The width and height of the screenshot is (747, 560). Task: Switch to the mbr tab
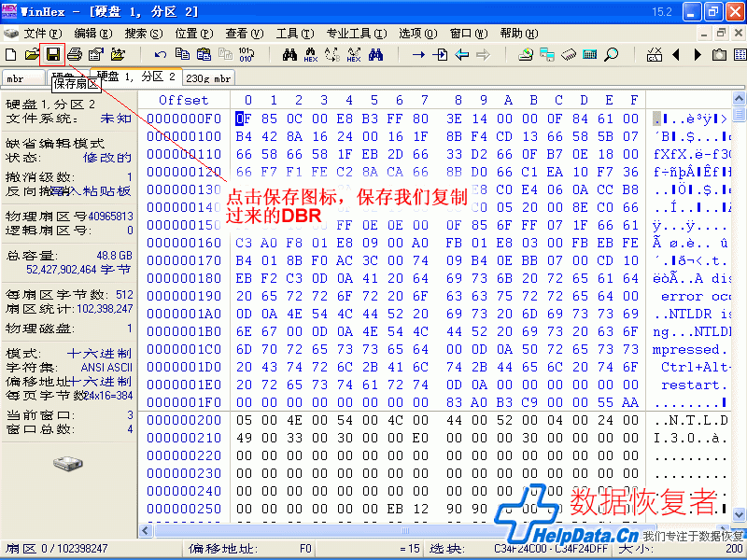(x=22, y=78)
